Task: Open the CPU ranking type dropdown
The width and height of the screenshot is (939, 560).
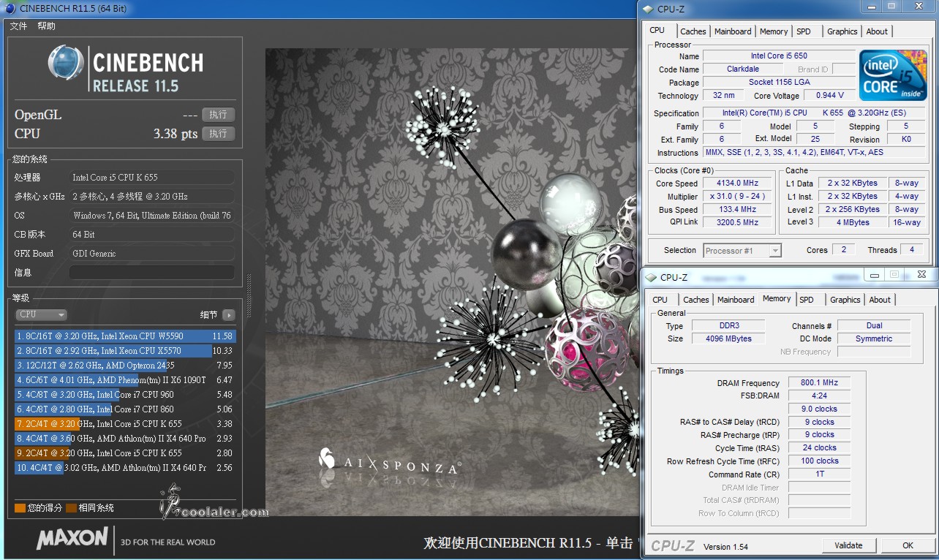Action: tap(41, 314)
